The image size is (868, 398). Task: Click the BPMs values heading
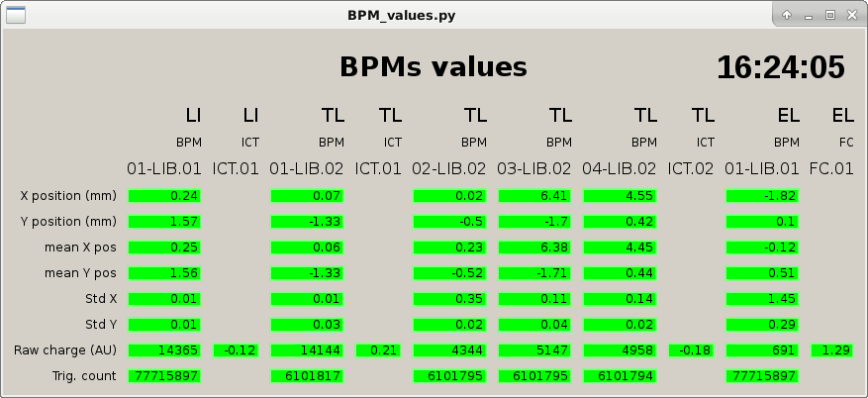433,67
